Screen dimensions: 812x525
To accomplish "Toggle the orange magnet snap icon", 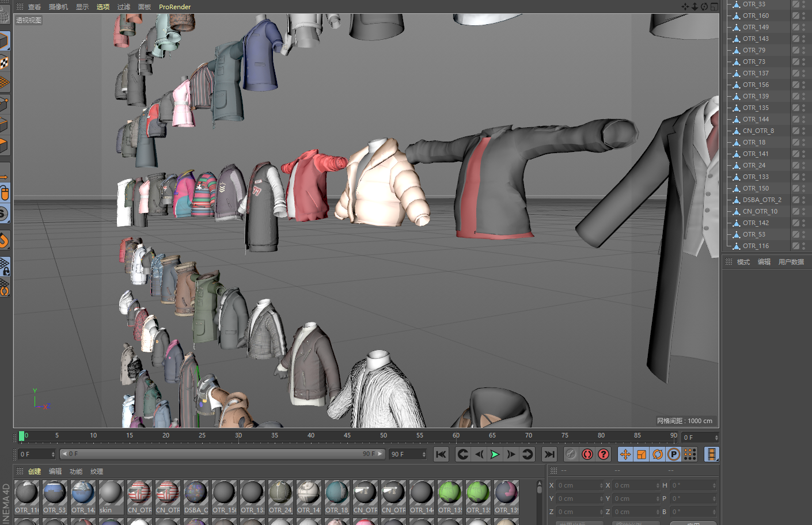I will 5,240.
